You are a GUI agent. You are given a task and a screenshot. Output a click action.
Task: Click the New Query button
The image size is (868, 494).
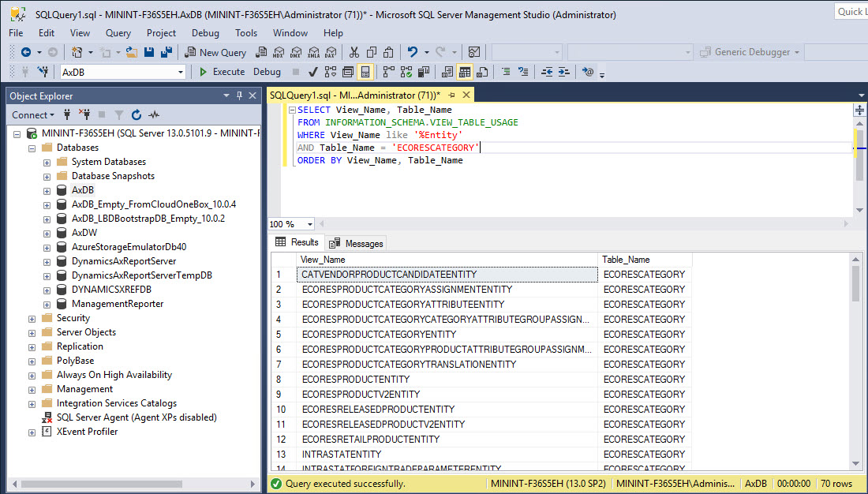point(215,53)
